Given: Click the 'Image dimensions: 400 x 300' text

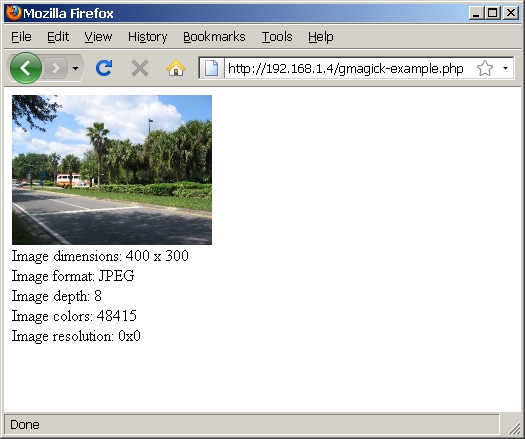Looking at the screenshot, I should click(100, 256).
